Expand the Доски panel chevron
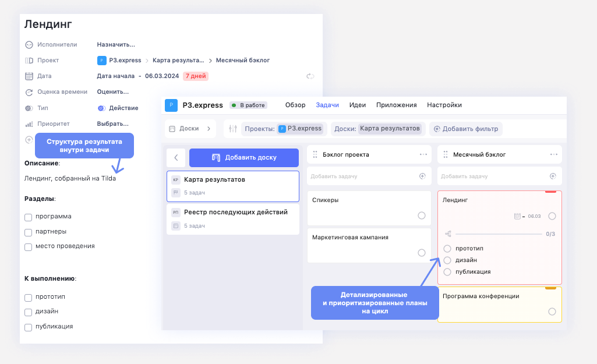Image resolution: width=597 pixels, height=364 pixels. coord(209,129)
